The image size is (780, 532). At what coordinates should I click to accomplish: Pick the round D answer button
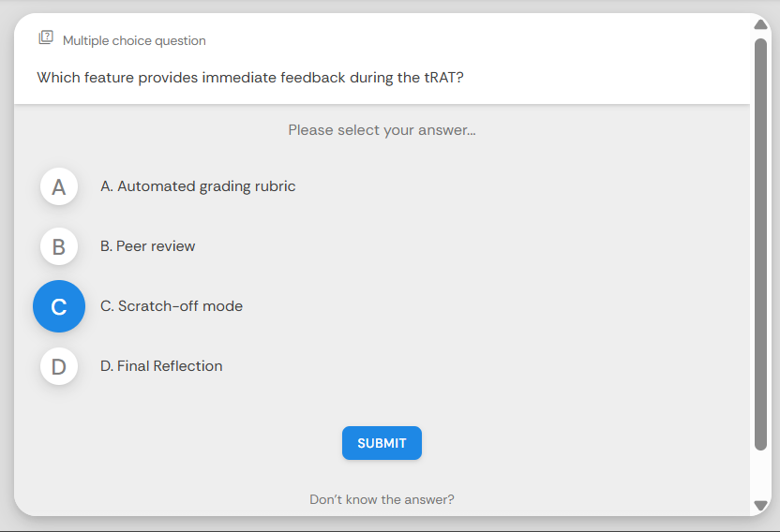pos(59,366)
